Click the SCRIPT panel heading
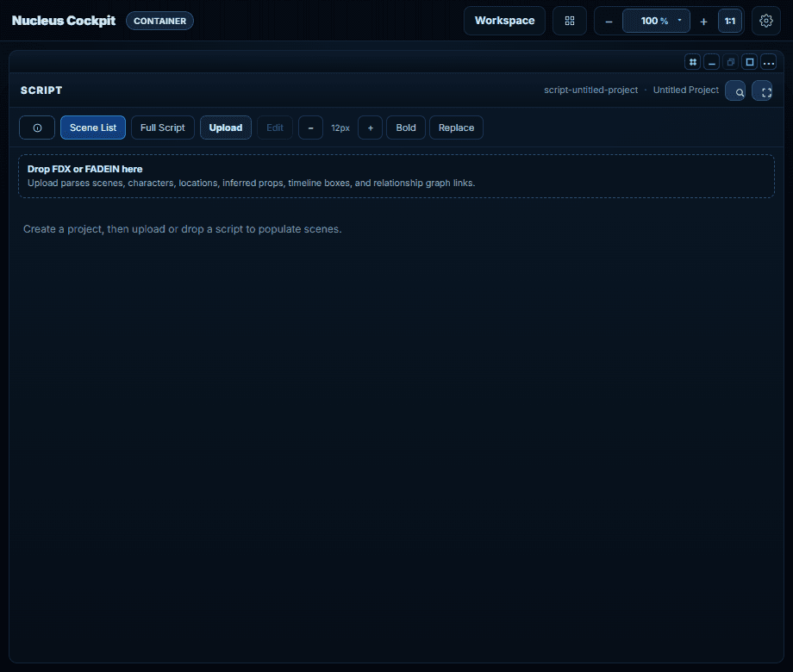Image resolution: width=793 pixels, height=672 pixels. pos(41,90)
